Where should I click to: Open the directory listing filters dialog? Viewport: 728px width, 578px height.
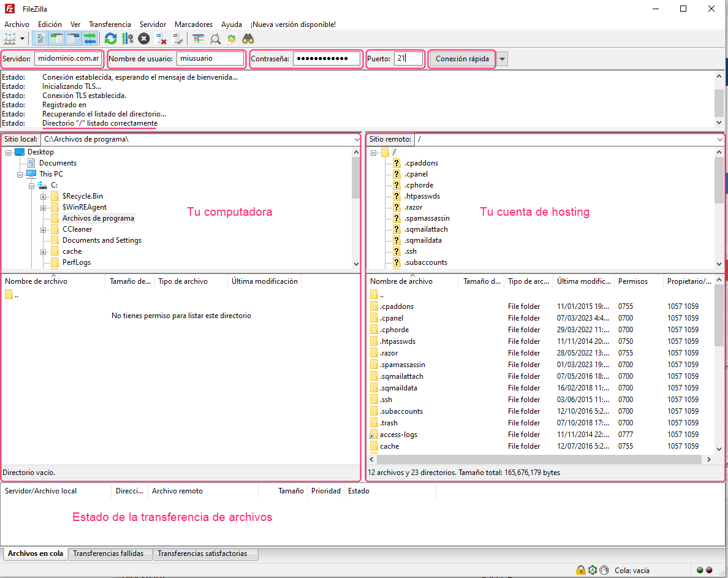click(x=198, y=39)
